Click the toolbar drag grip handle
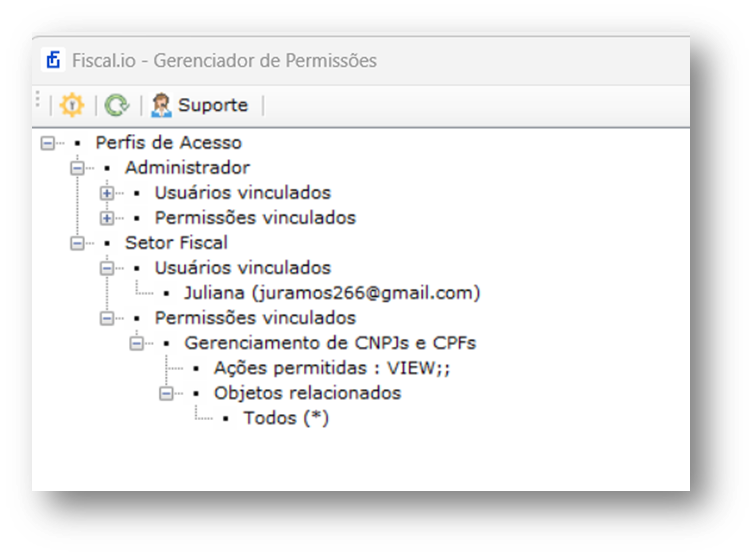 click(38, 100)
